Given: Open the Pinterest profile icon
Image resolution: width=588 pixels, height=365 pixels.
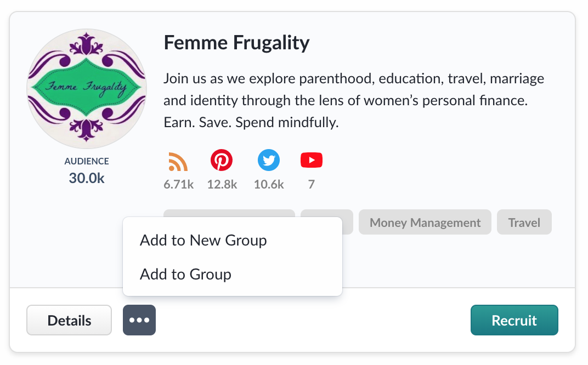Looking at the screenshot, I should [222, 160].
